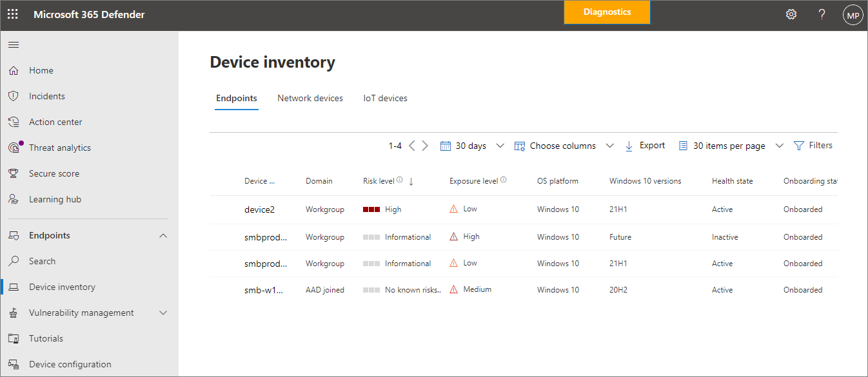Click the Vulnerability management icon
The width and height of the screenshot is (868, 377).
pos(14,313)
